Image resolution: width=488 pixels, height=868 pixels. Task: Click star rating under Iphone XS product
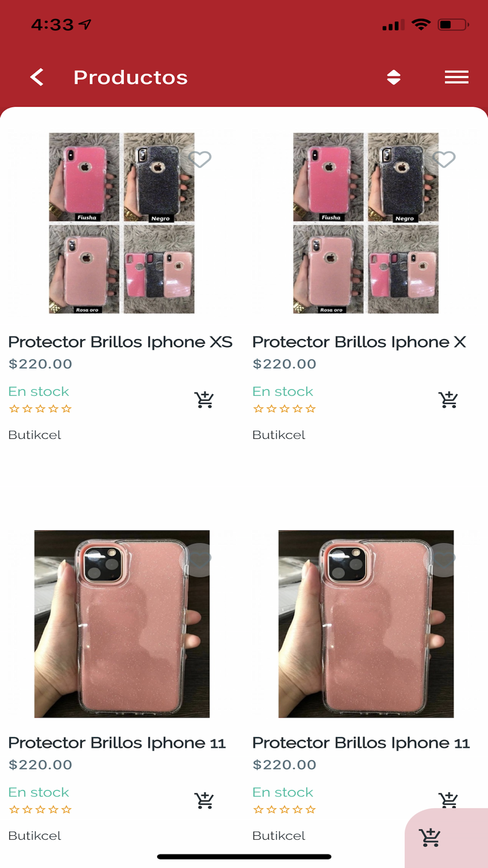point(41,409)
